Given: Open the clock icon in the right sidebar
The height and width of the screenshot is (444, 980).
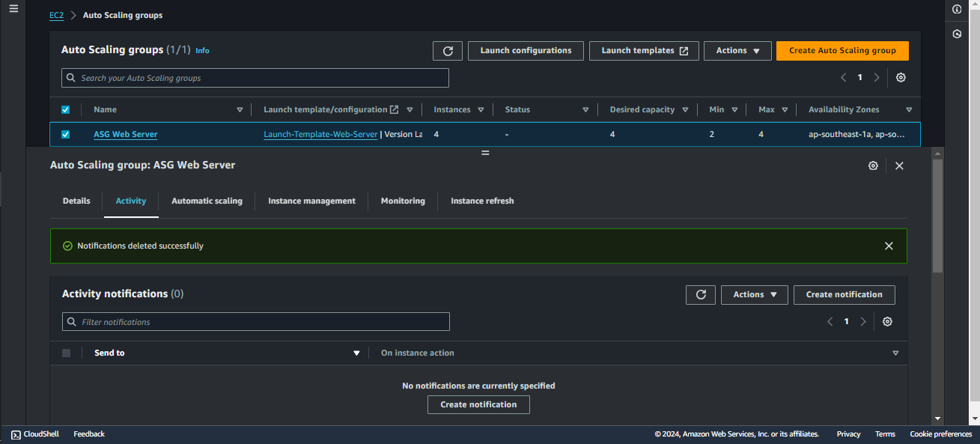Looking at the screenshot, I should pyautogui.click(x=957, y=34).
